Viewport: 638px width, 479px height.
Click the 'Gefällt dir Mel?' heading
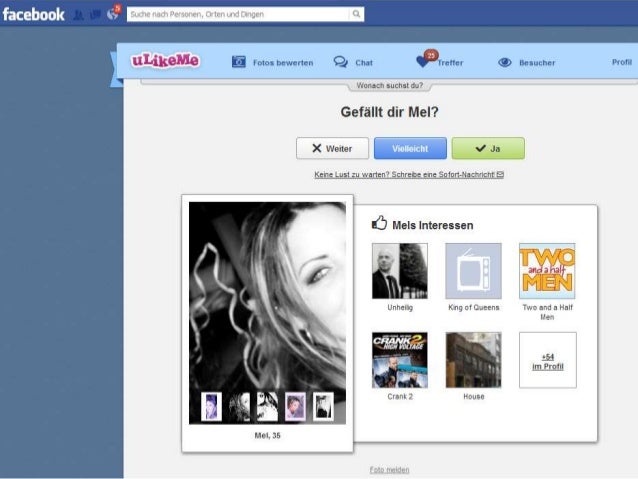pyautogui.click(x=389, y=112)
